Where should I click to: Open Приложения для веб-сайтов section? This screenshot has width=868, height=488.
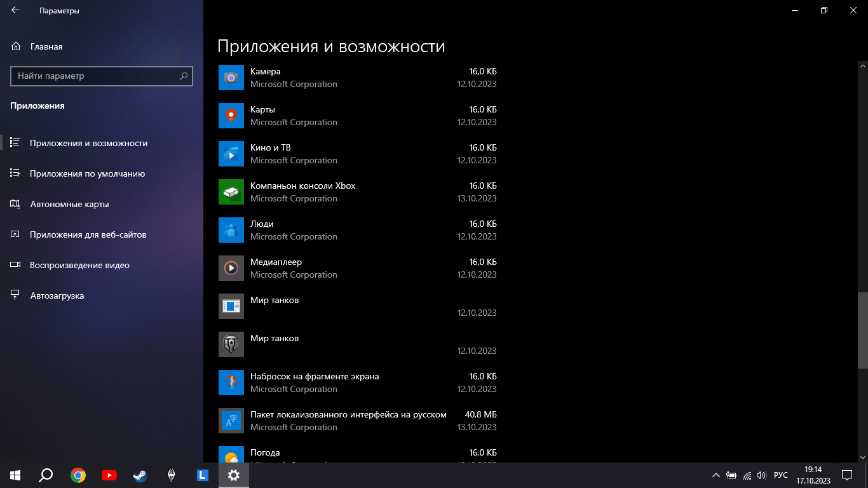102,234
